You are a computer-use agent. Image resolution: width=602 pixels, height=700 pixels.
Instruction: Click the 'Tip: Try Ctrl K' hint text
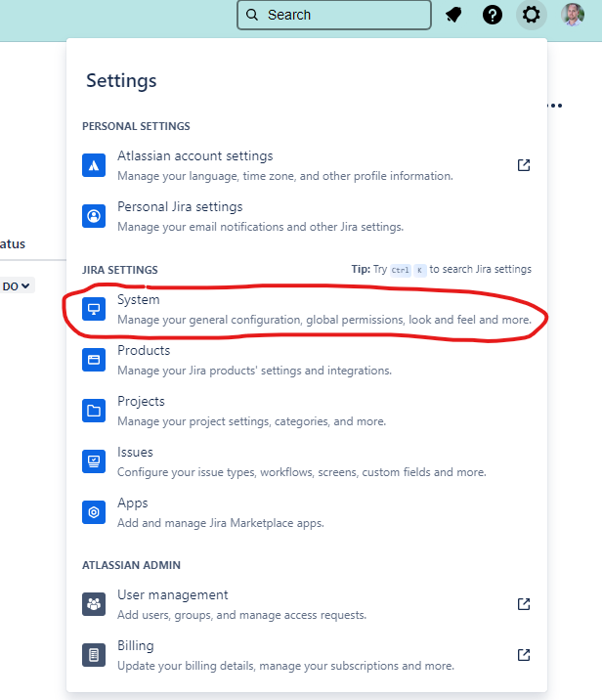[442, 269]
